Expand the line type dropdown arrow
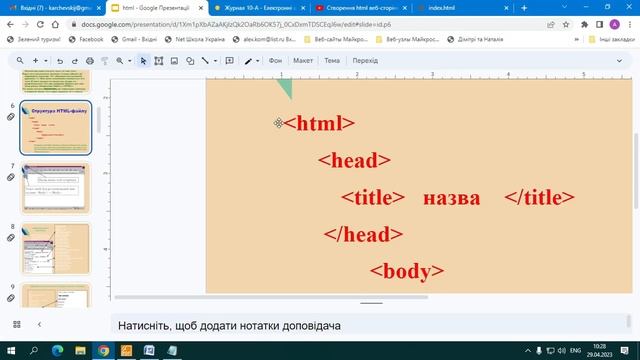The image size is (640, 360). 216,61
